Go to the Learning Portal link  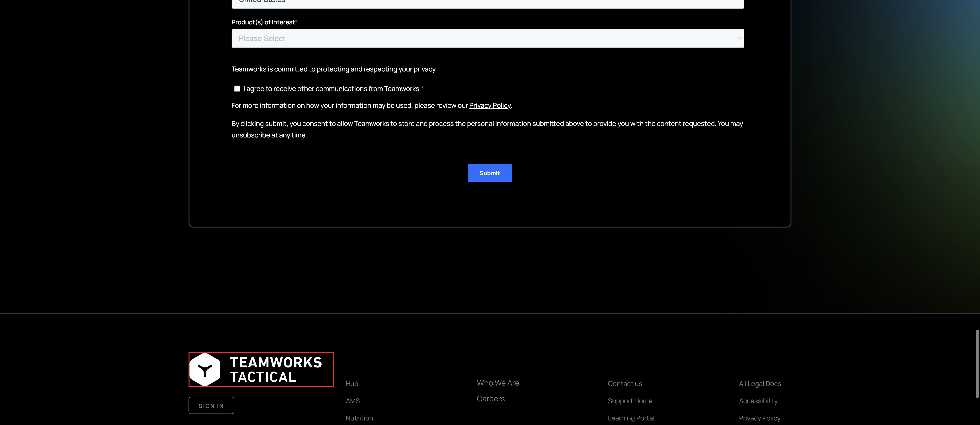point(631,418)
